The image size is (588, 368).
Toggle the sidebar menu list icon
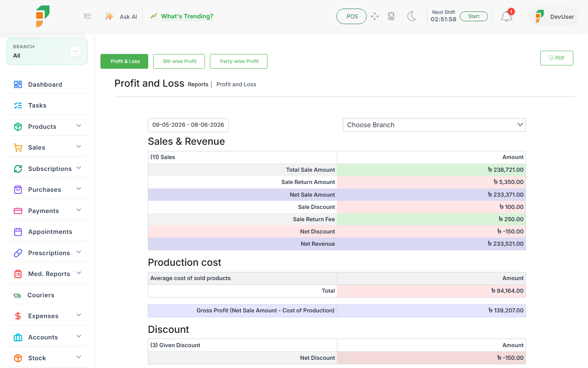coord(88,16)
